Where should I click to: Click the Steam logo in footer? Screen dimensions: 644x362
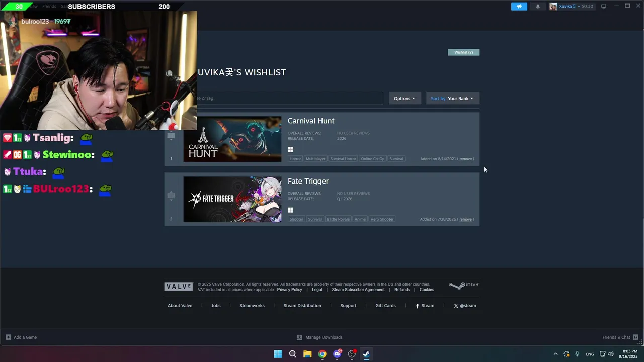tap(464, 286)
